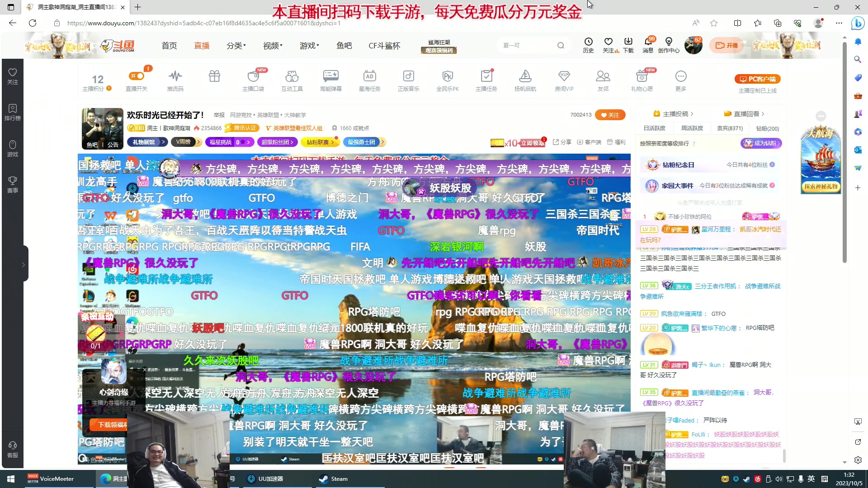
Task: Open Windows Start menu
Action: pos(11,479)
